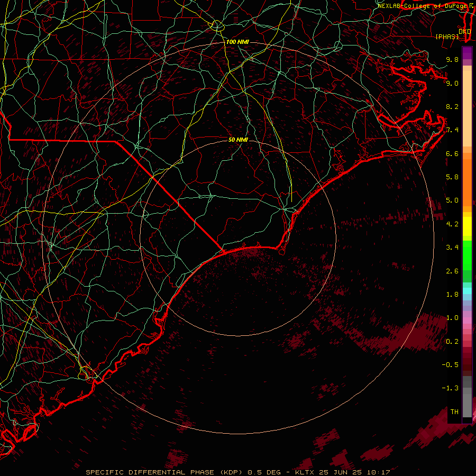
Task: Click the 1.0 value on the color scale
Action: pos(452,318)
